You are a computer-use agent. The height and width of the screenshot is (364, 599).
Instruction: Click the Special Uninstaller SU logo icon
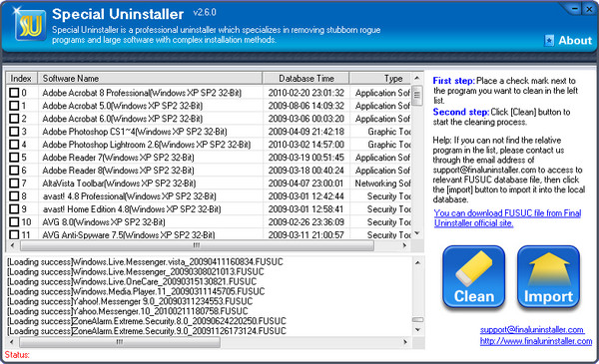coord(31,25)
